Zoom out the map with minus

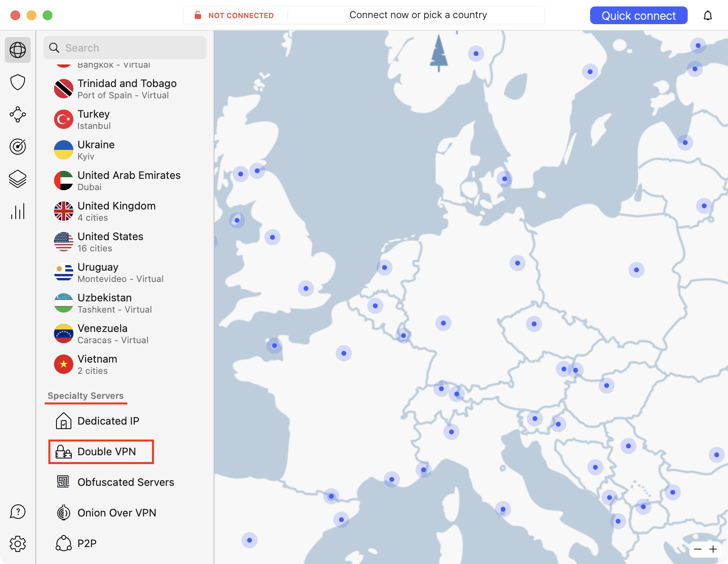698,549
